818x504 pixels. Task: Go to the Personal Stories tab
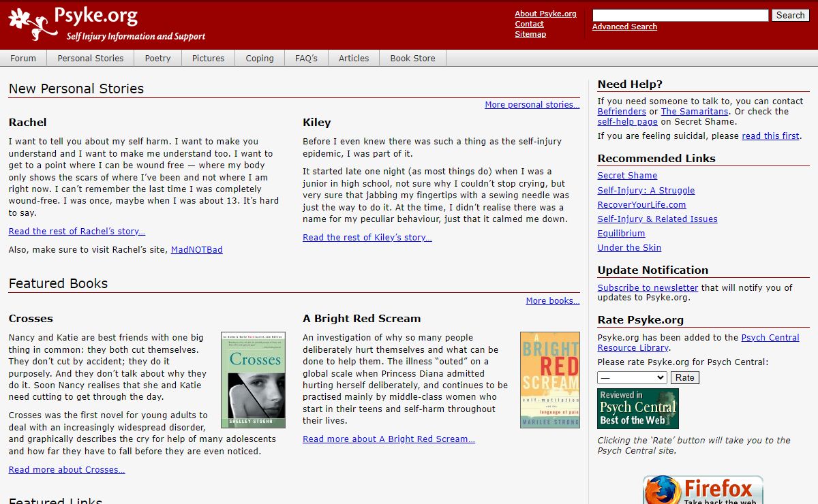point(91,59)
